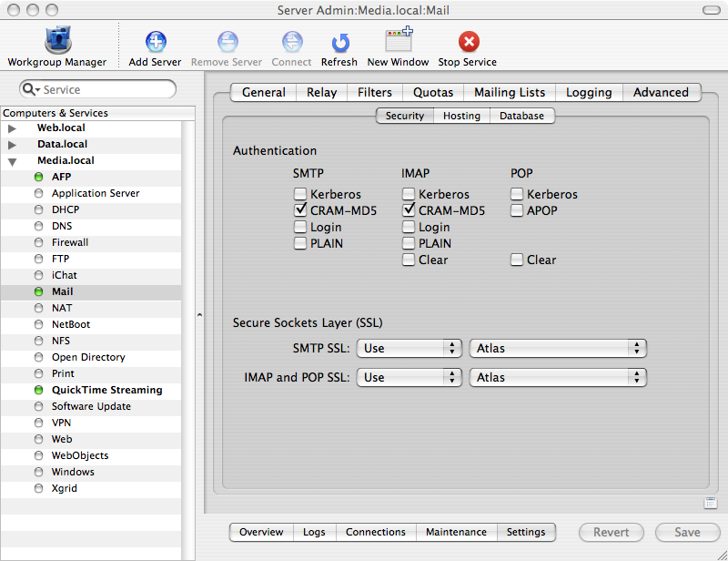The width and height of the screenshot is (728, 561).
Task: Select QuickTime Streaming service
Action: [106, 390]
